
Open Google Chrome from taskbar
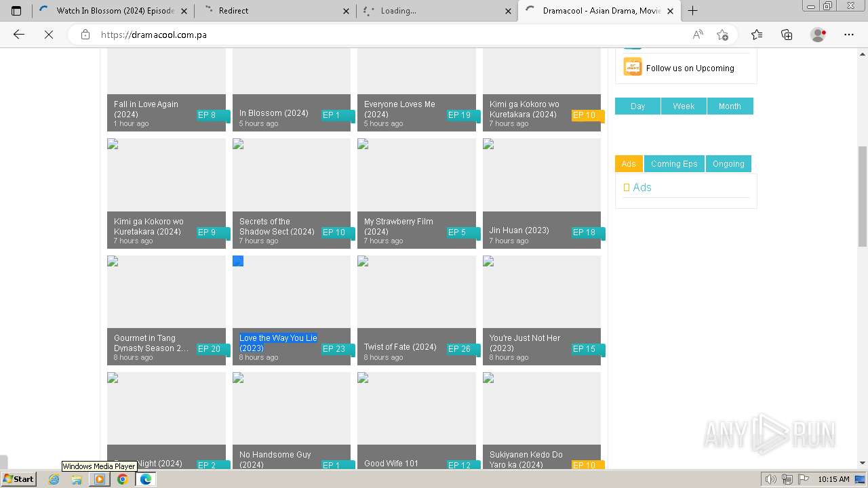(122, 479)
